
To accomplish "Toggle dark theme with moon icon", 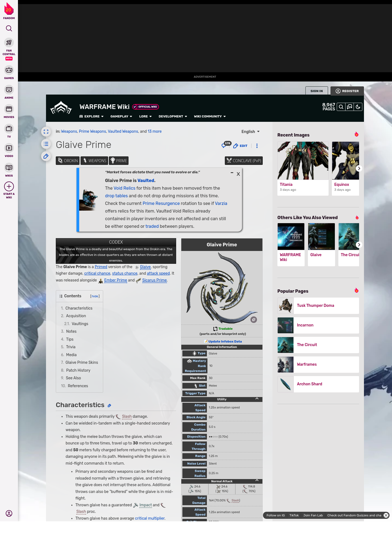I will 358,107.
